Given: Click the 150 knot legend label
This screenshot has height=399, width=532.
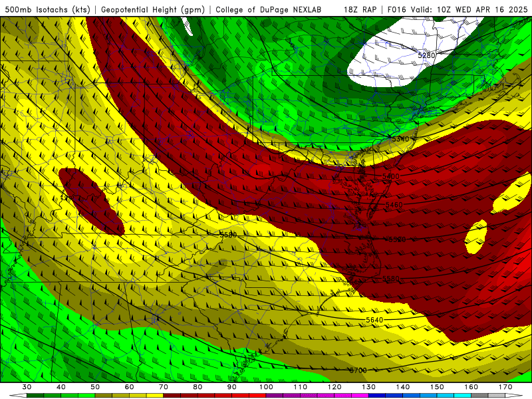Looking at the screenshot, I should click(x=438, y=387).
